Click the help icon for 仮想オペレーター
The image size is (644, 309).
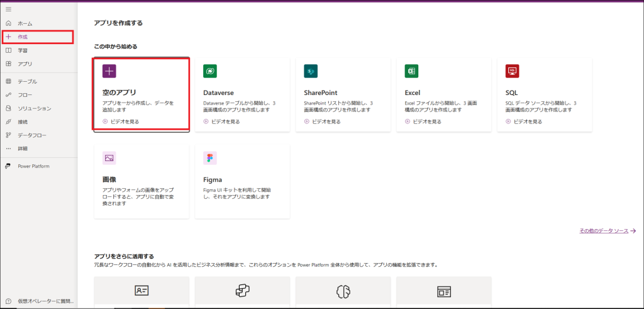point(8,301)
